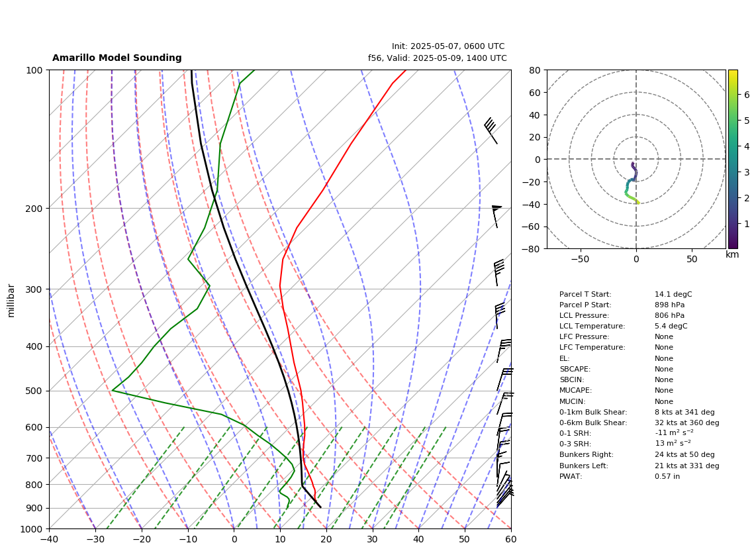Click the wind barb at 300 millibar level
Image resolution: width=756 pixels, height=551 pixels.
[x=498, y=273]
